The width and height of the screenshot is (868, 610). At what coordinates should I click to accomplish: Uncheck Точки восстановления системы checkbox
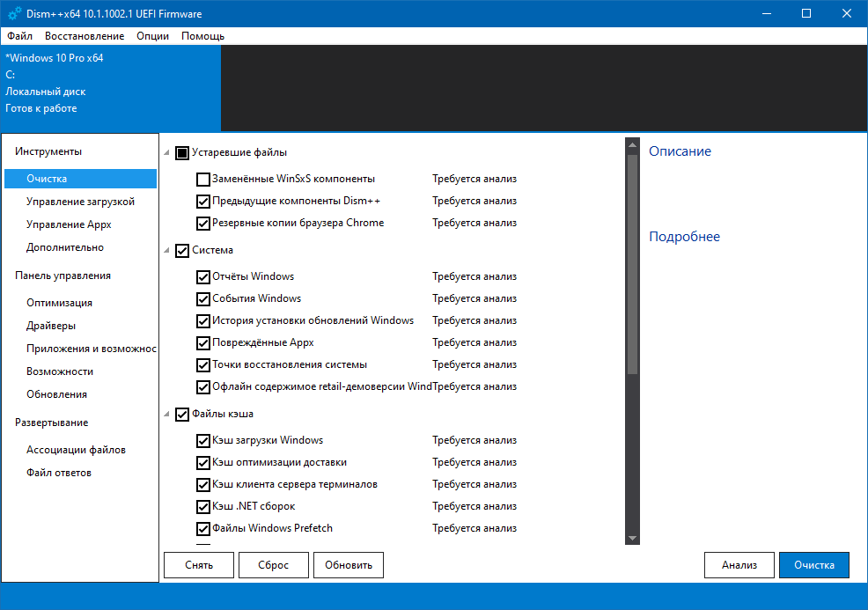point(203,364)
